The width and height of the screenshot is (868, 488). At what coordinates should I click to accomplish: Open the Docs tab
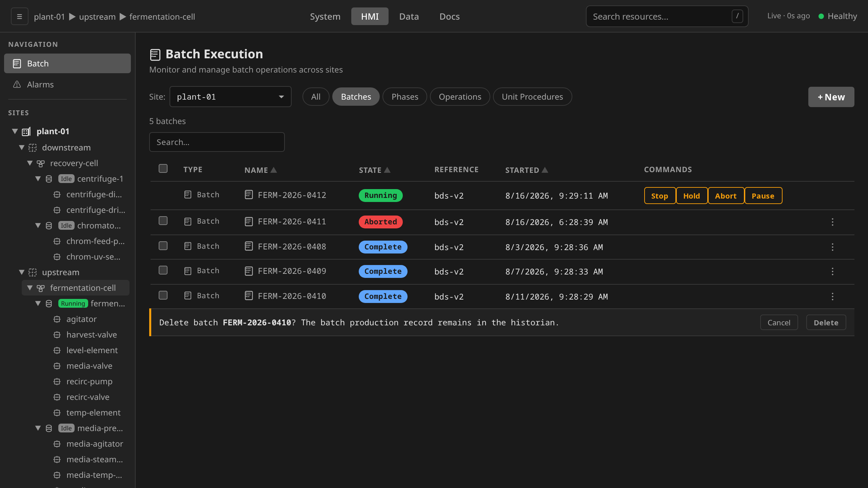pyautogui.click(x=449, y=16)
